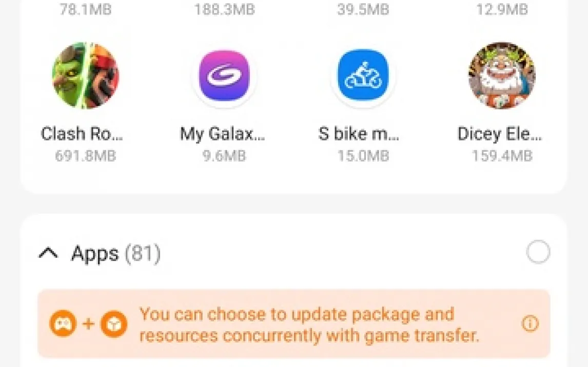Open the info icon on orange banner

[530, 323]
